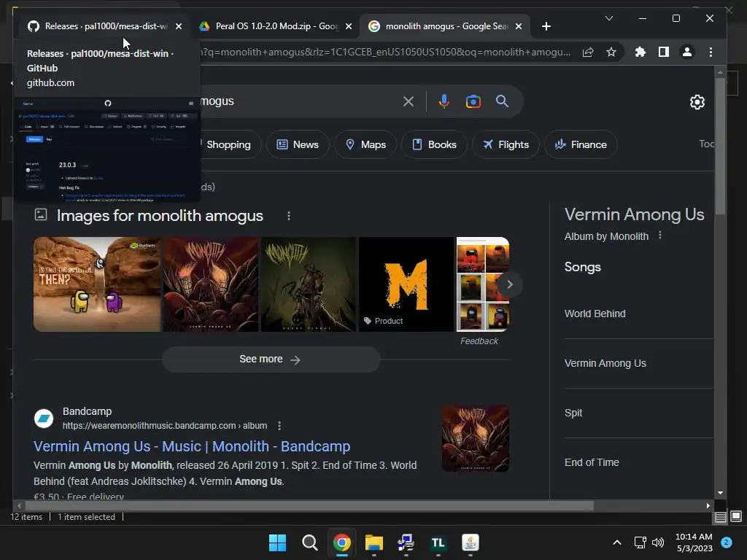Image resolution: width=747 pixels, height=560 pixels.
Task: Open the Among Us monolith meme image
Action: tap(97, 284)
